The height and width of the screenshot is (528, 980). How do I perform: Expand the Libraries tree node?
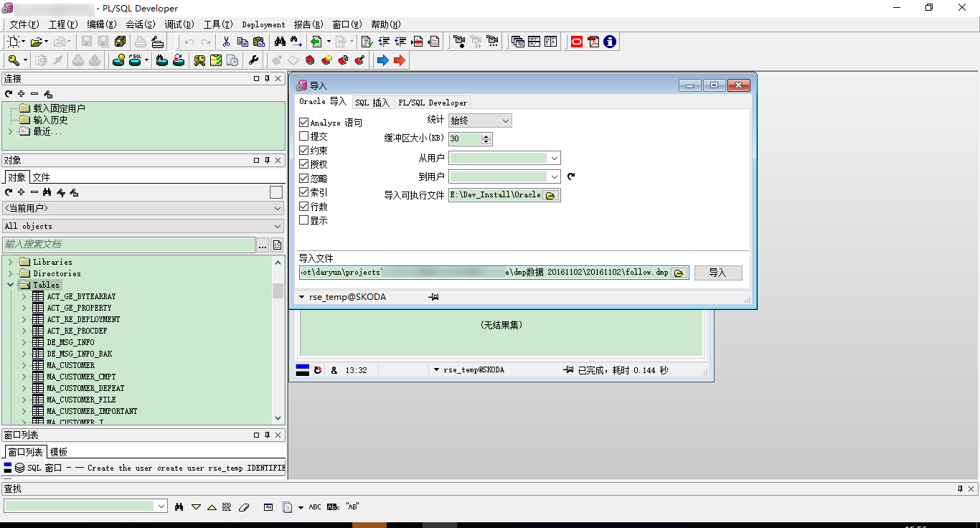pyautogui.click(x=11, y=262)
